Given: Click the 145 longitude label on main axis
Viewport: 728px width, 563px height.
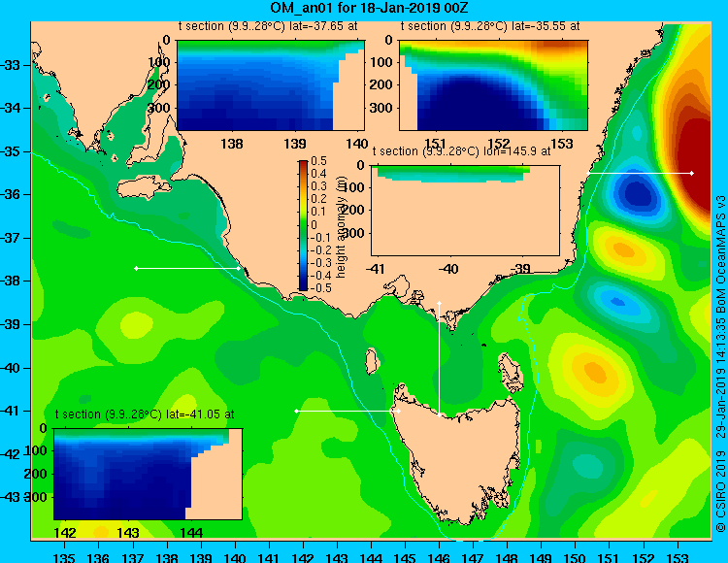Looking at the screenshot, I should pyautogui.click(x=405, y=558).
